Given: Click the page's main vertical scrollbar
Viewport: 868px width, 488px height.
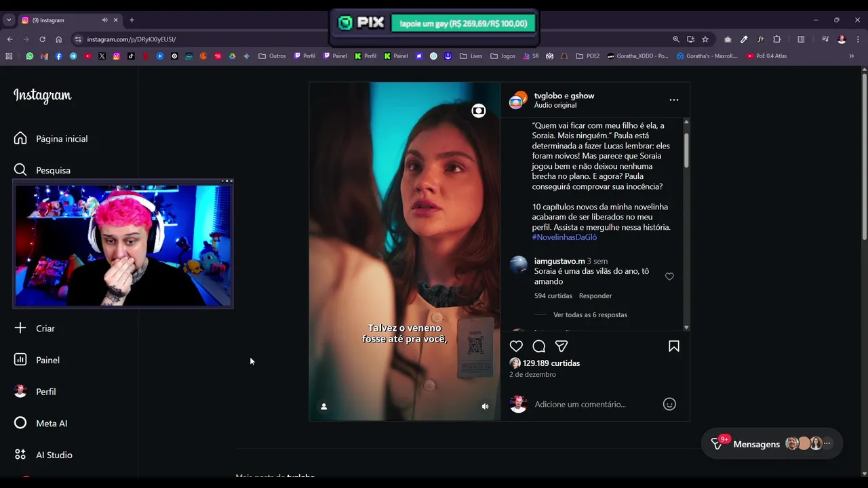Looking at the screenshot, I should tap(864, 156).
